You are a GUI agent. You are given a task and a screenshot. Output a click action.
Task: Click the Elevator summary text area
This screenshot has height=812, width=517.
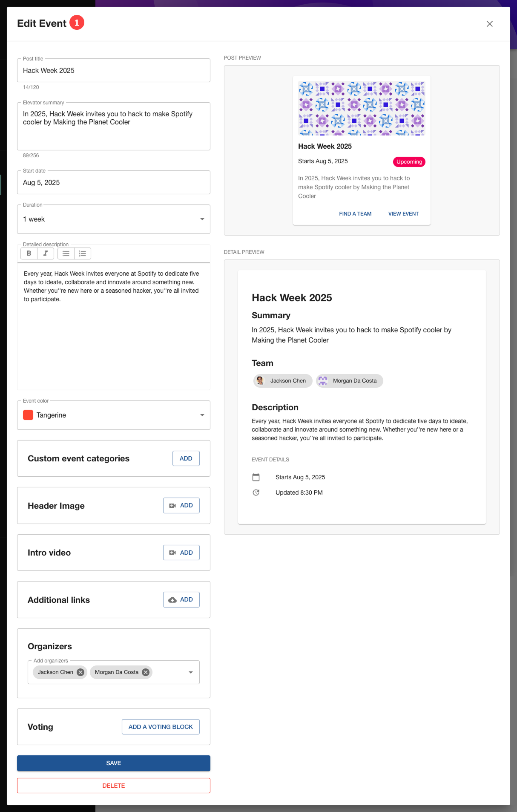114,126
